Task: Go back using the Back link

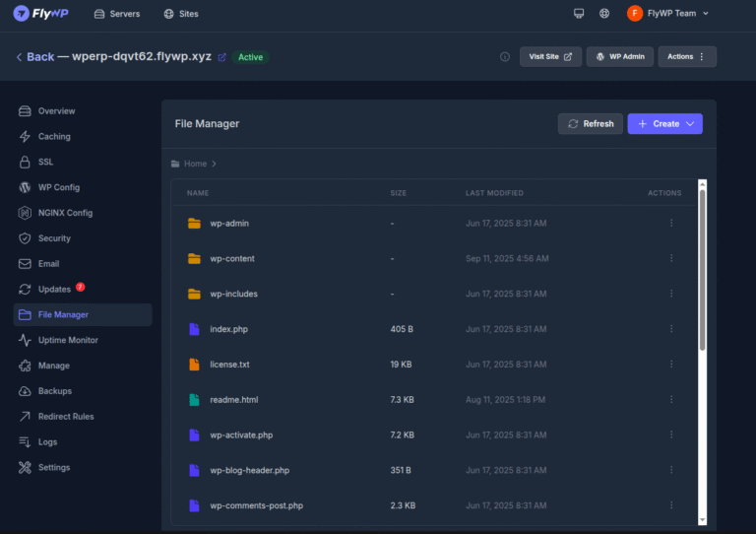Action: [34, 57]
